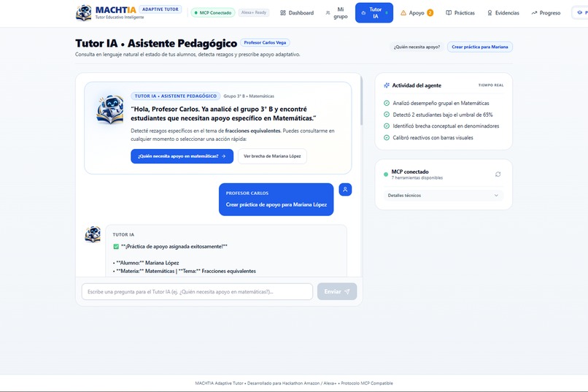Viewport: 588px width, 392px height.
Task: Click the tutor robot avatar in welcome card
Action: pos(110,110)
